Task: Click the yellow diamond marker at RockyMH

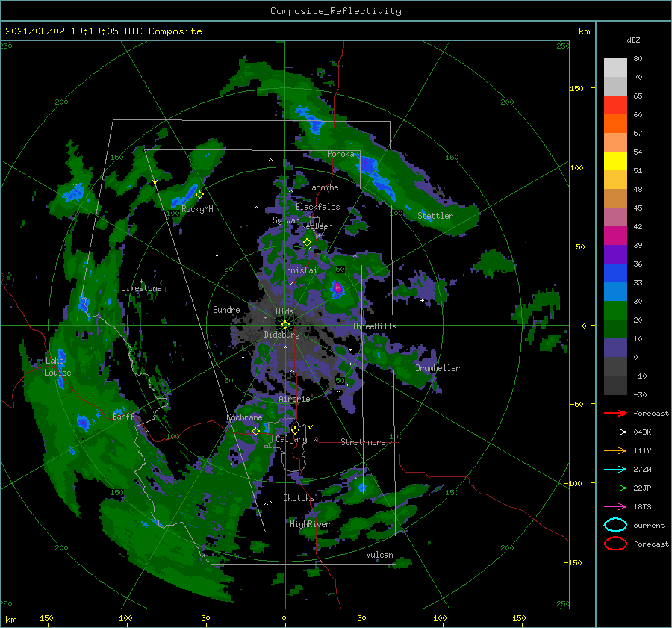Action: (199, 195)
